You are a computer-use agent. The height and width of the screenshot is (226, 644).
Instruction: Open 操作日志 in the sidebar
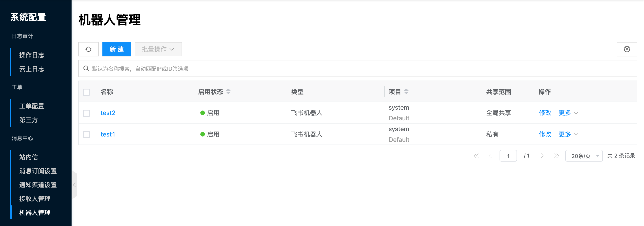point(32,55)
